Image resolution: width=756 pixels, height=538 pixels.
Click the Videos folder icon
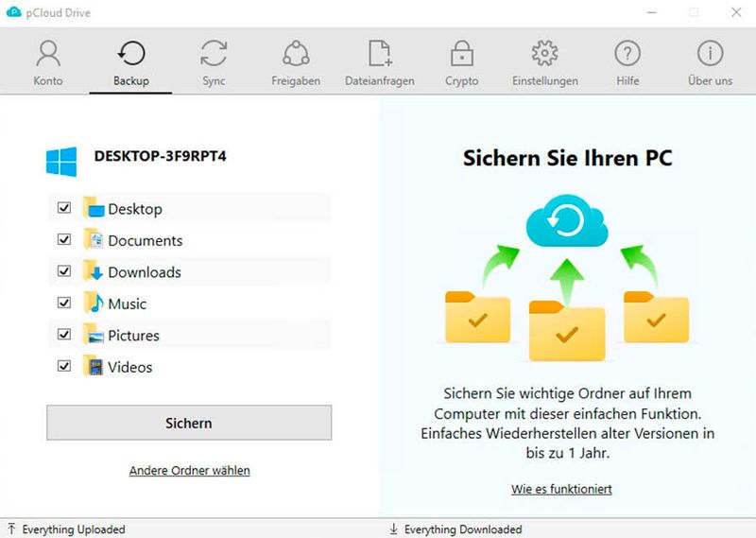click(94, 366)
